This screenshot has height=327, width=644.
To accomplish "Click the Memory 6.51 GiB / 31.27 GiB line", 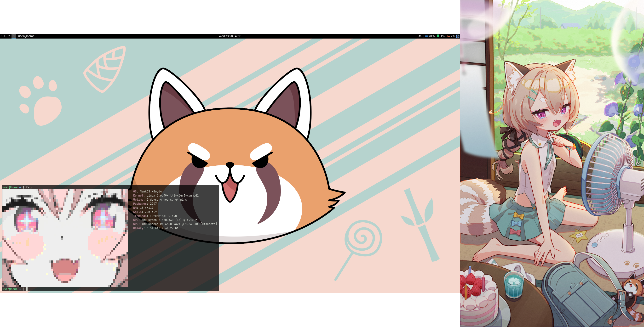I will 156,228.
